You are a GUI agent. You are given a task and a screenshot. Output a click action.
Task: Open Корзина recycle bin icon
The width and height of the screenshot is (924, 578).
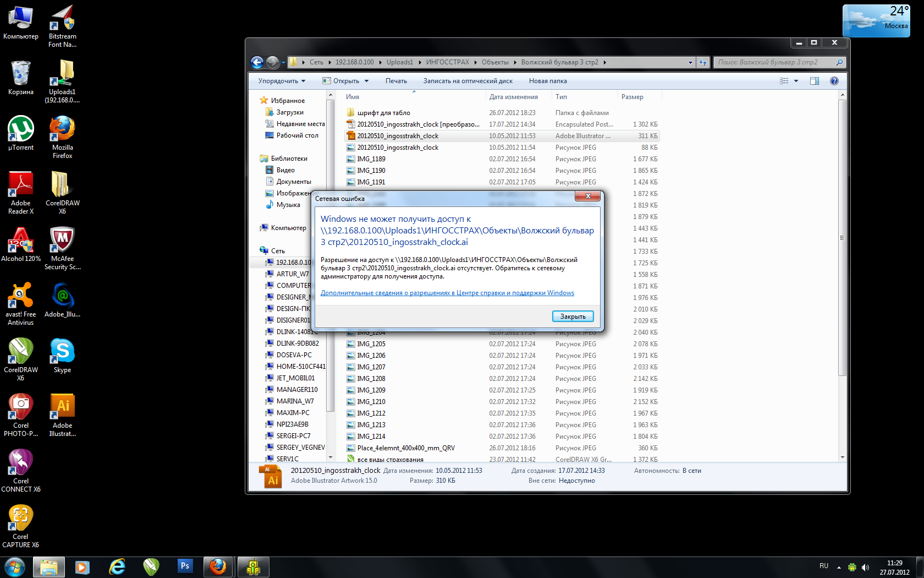(20, 78)
